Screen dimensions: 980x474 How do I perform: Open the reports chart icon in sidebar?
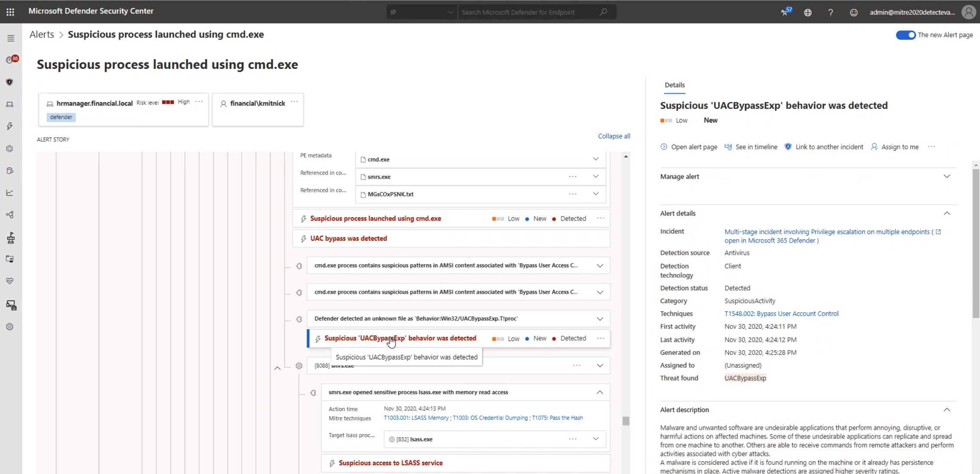(10, 193)
